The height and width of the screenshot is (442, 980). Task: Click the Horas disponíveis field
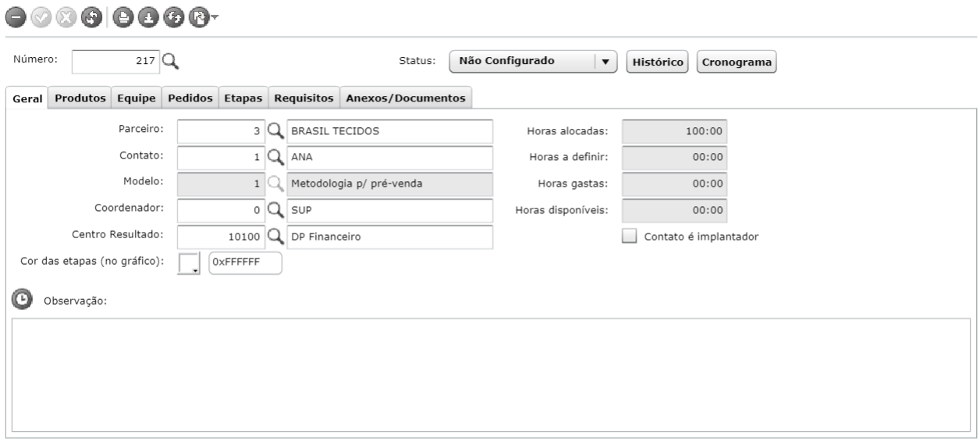674,211
